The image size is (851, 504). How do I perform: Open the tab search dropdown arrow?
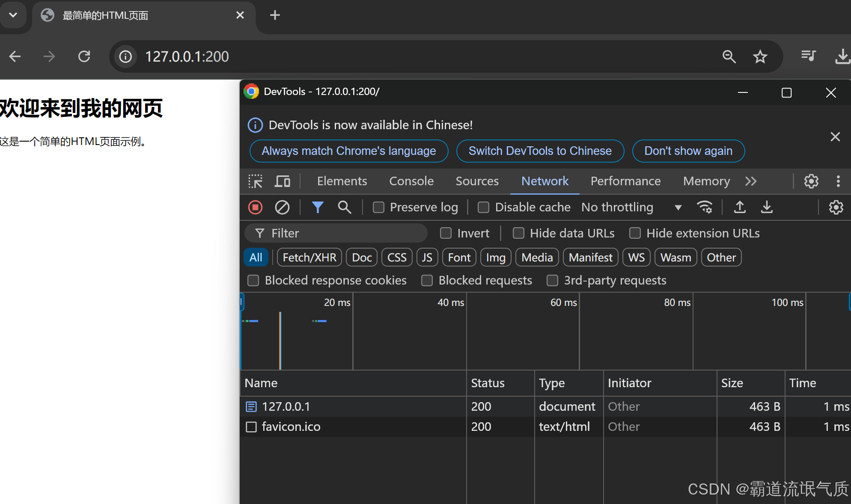tap(13, 15)
